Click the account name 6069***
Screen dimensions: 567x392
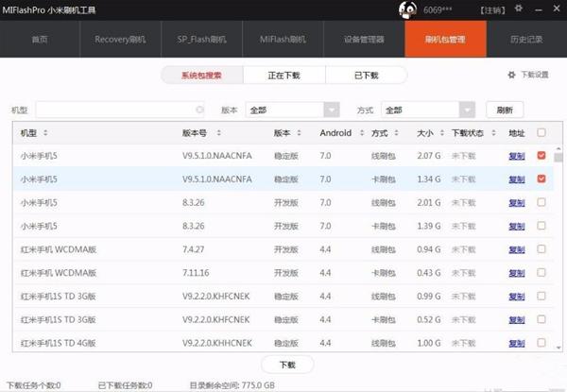438,9
